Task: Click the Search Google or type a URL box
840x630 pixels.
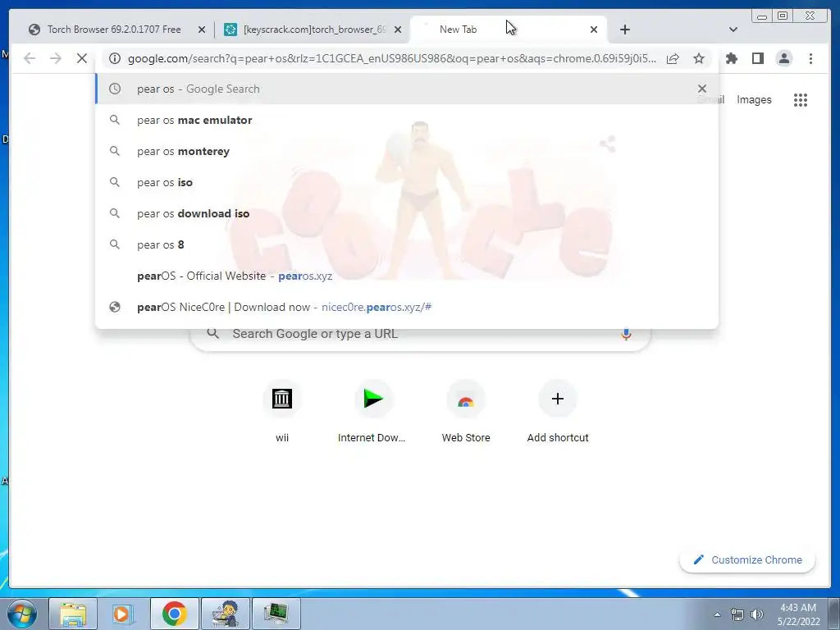Action: [x=420, y=335]
